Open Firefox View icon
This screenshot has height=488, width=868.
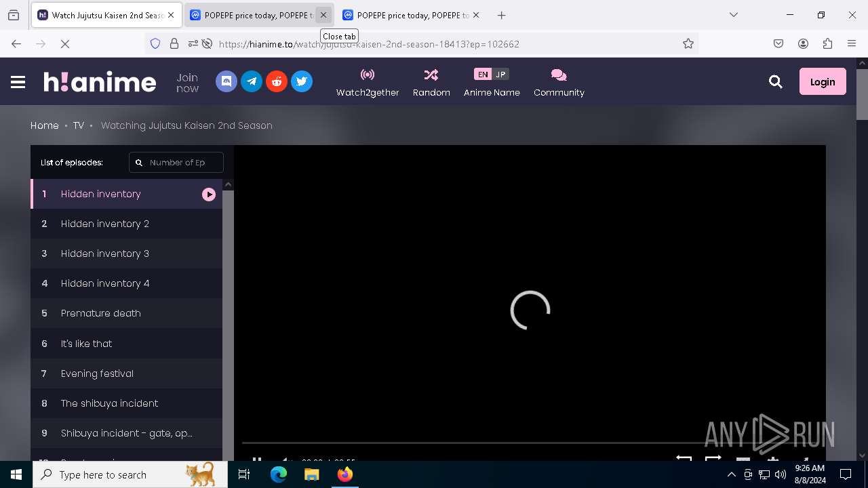[14, 15]
